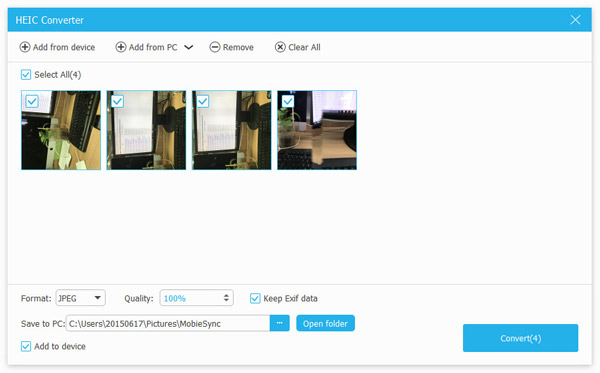Viewport: 600px width, 373px height.
Task: Uncheck the third photo thumbnail's checkbox
Action: (x=202, y=101)
